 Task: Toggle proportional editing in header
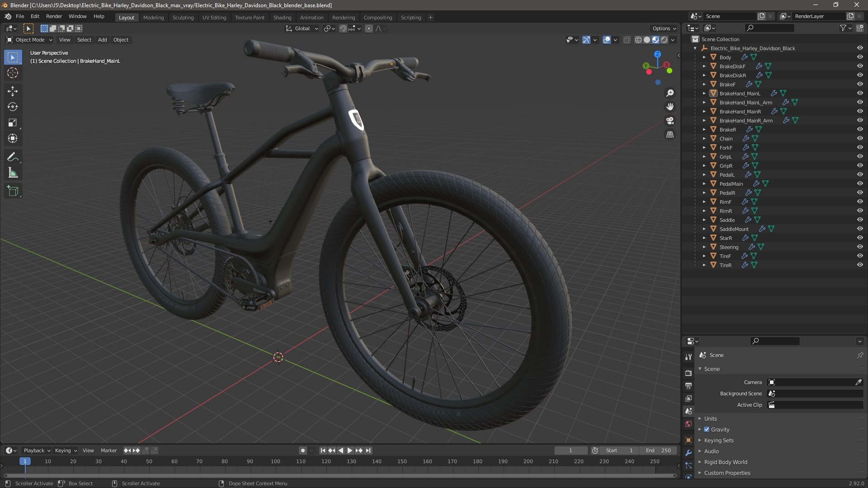click(x=369, y=28)
